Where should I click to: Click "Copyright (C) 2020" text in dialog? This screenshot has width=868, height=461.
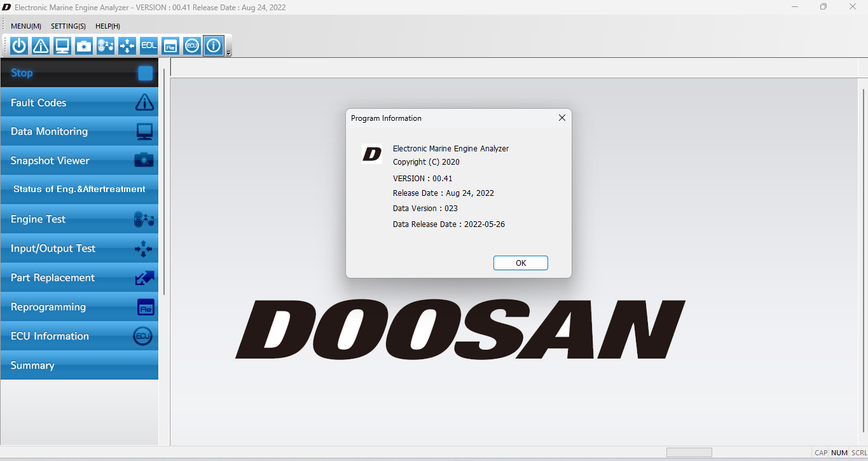point(426,162)
